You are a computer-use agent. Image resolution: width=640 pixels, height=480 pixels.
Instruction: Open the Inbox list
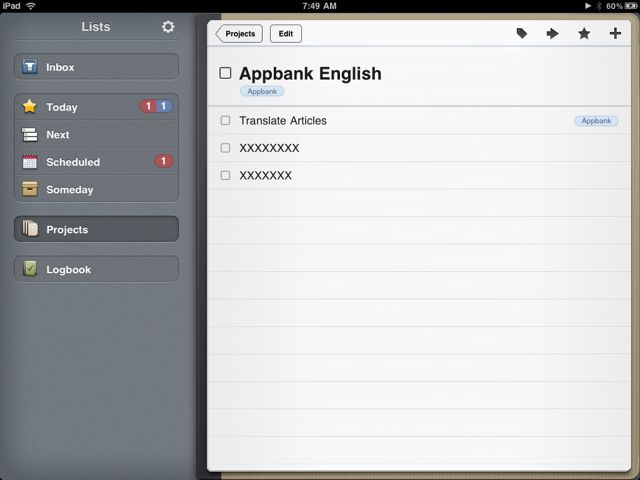[96, 67]
